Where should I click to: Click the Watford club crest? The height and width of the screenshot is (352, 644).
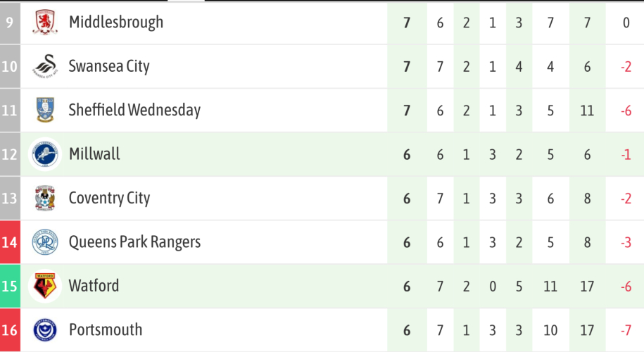(46, 286)
